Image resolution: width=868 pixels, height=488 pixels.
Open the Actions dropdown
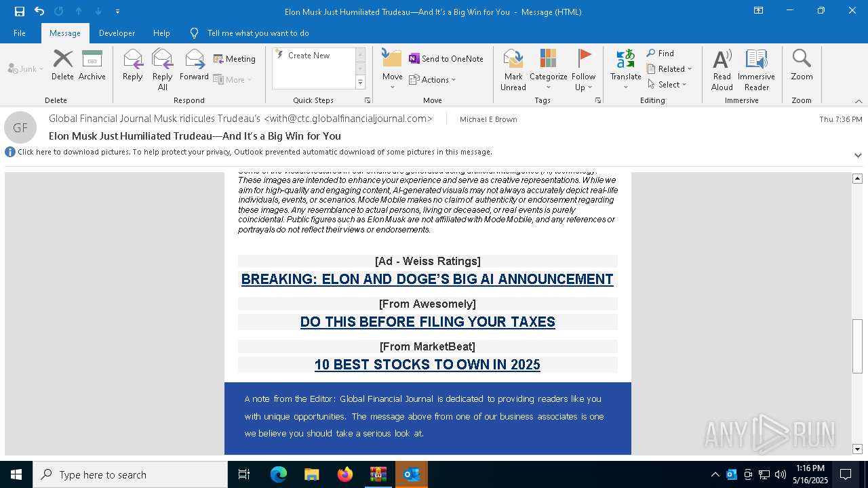pos(433,79)
